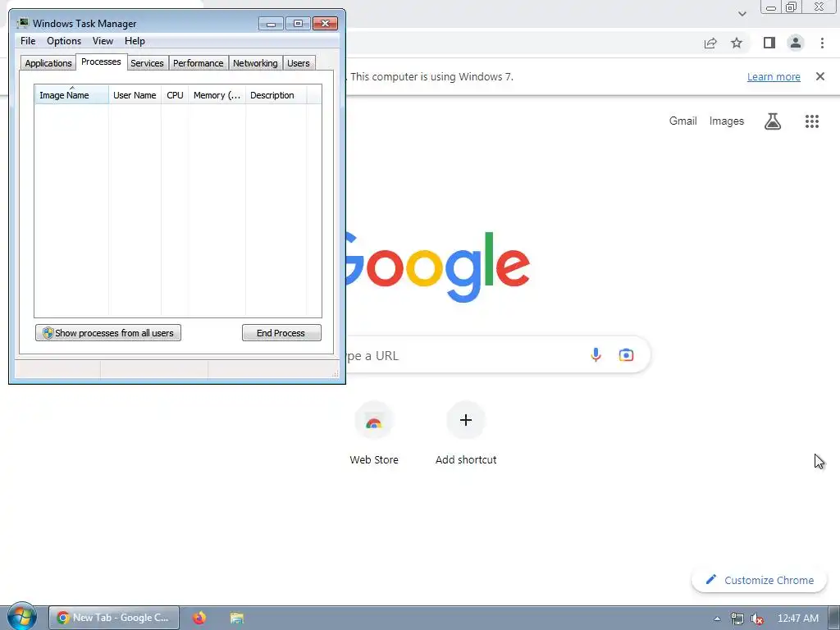840x630 pixels.
Task: Open the Windows Start button
Action: click(x=21, y=617)
